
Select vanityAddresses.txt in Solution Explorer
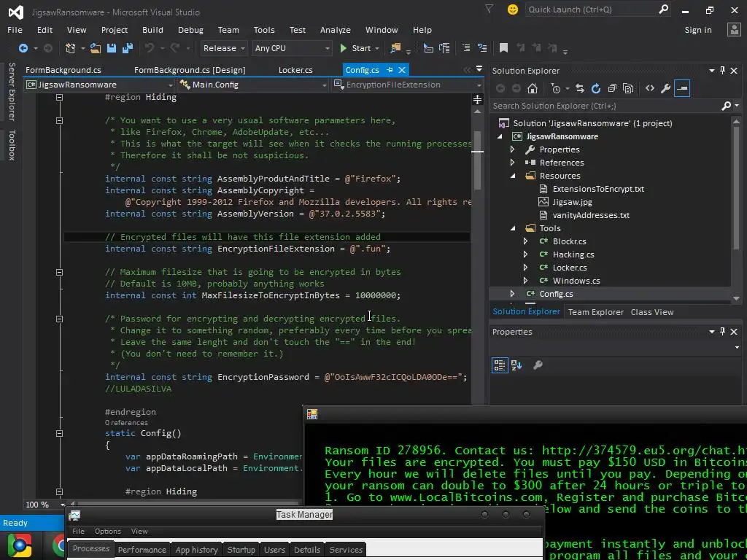(591, 215)
